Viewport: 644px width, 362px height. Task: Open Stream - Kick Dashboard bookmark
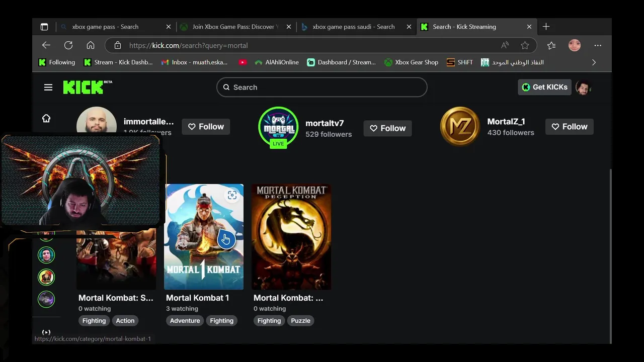pos(118,62)
